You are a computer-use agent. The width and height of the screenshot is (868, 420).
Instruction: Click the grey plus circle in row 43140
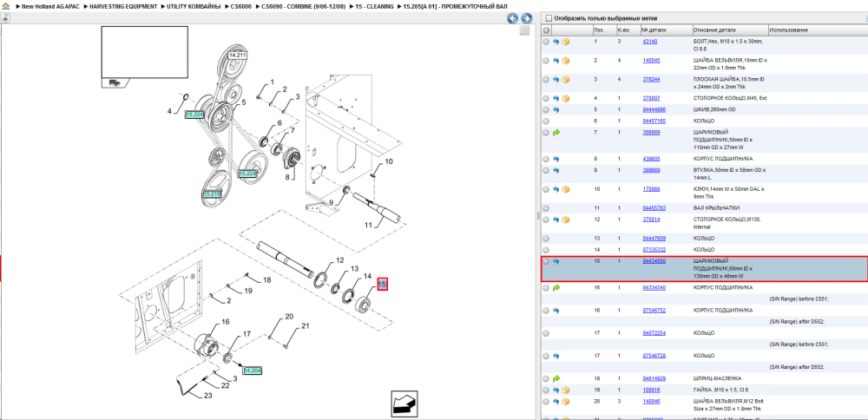pyautogui.click(x=546, y=42)
